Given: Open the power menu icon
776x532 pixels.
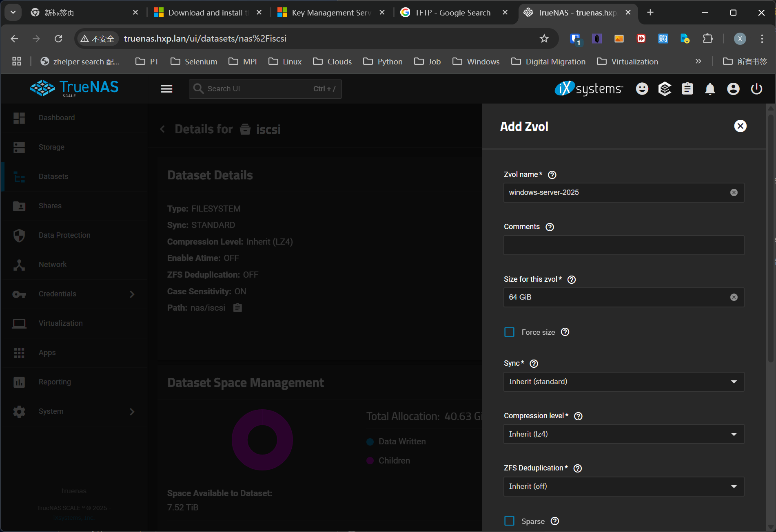Looking at the screenshot, I should (x=756, y=89).
